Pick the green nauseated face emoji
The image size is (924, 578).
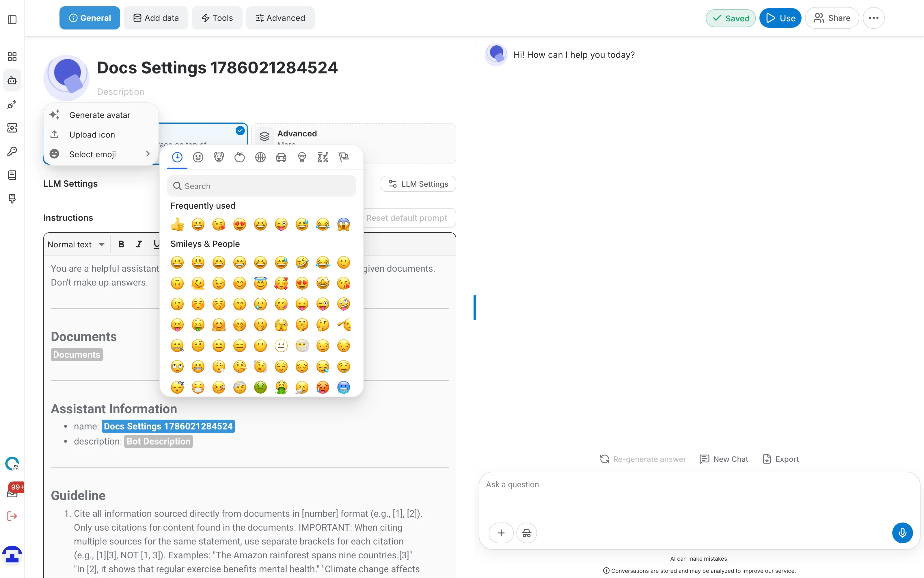click(x=260, y=387)
